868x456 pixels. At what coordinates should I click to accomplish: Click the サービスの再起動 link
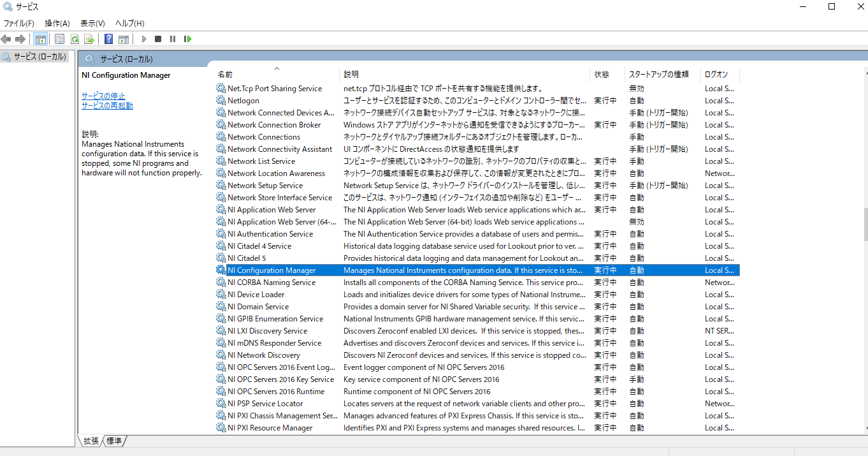point(107,105)
